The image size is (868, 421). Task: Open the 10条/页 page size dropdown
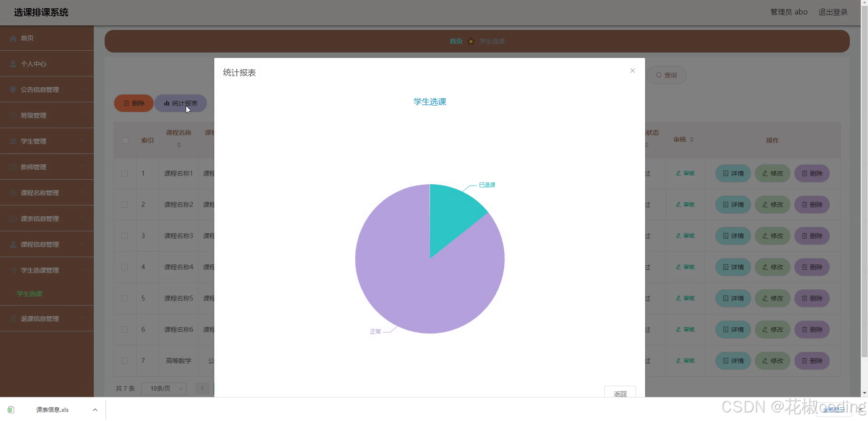click(164, 388)
